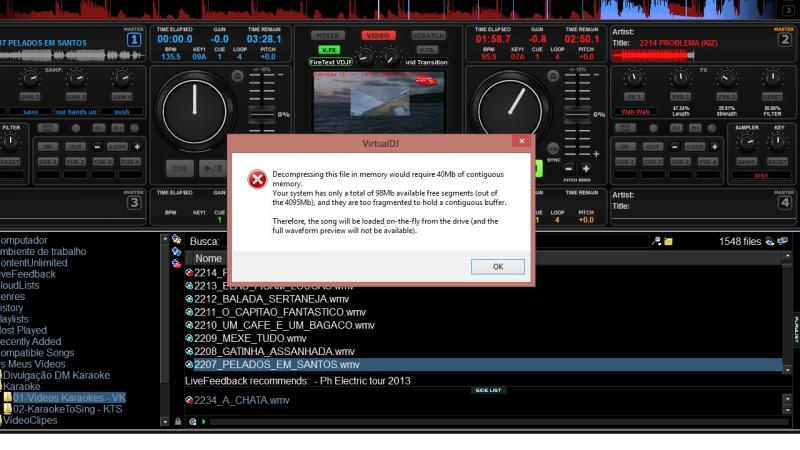
Task: Click deck 2 effect Strength knob
Action: (727, 78)
